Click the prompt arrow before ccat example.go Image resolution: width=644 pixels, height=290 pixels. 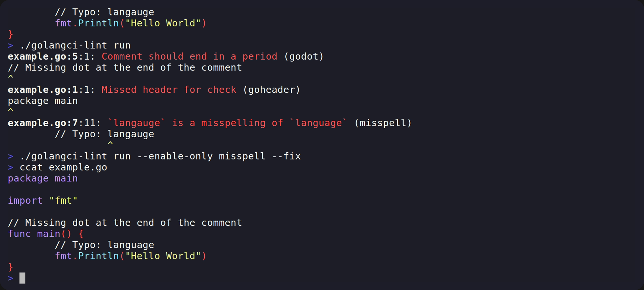coord(11,168)
